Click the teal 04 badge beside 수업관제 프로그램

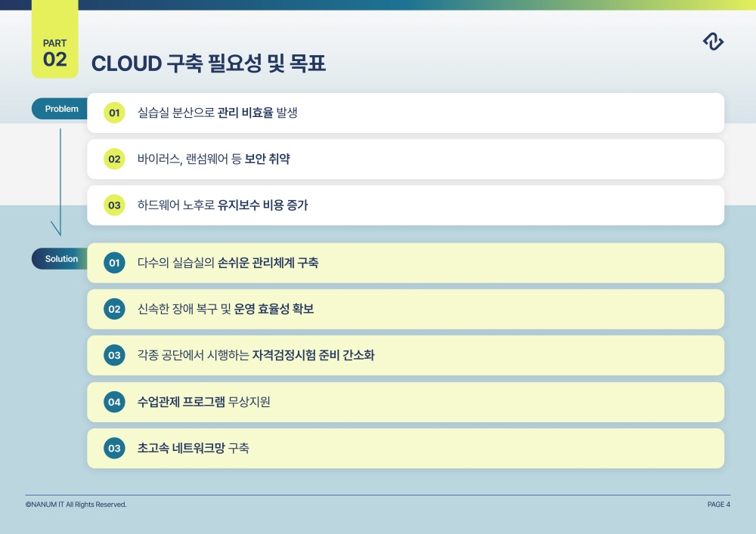point(114,402)
